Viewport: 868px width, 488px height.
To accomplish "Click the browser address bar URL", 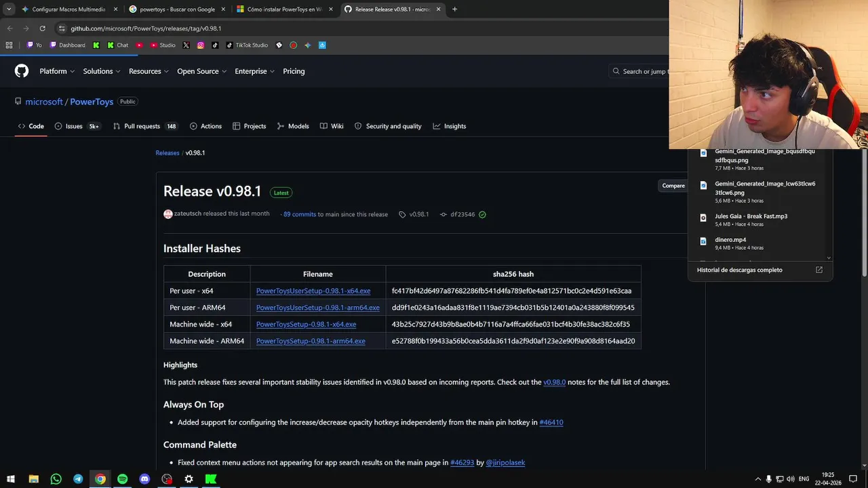I will (146, 28).
